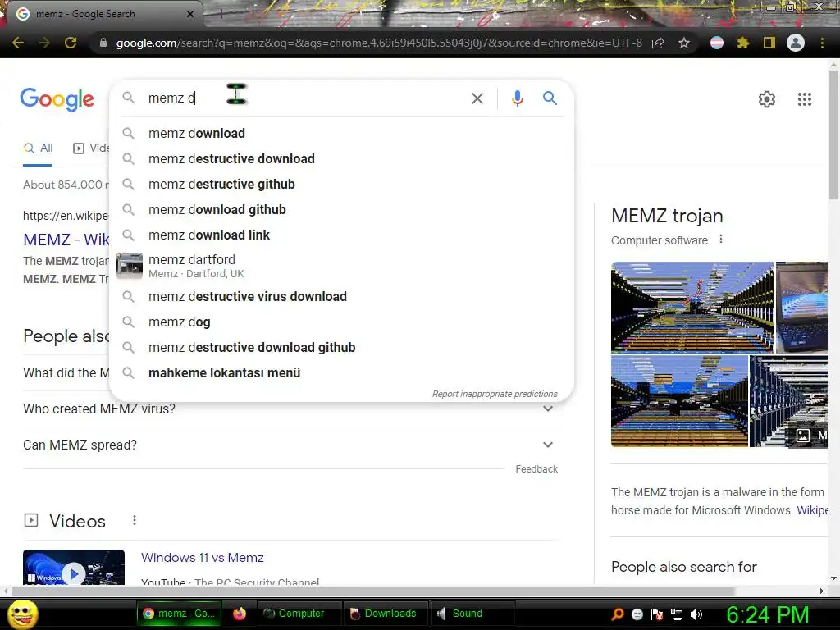Choose suggestion 'memz destructive download'
The width and height of the screenshot is (840, 630).
(x=341, y=158)
